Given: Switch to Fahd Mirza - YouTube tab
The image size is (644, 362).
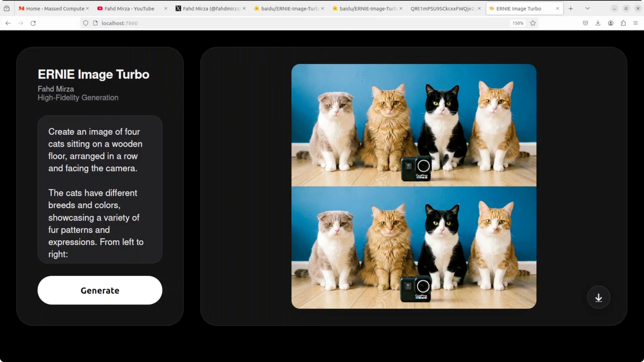Looking at the screenshot, I should click(129, 9).
